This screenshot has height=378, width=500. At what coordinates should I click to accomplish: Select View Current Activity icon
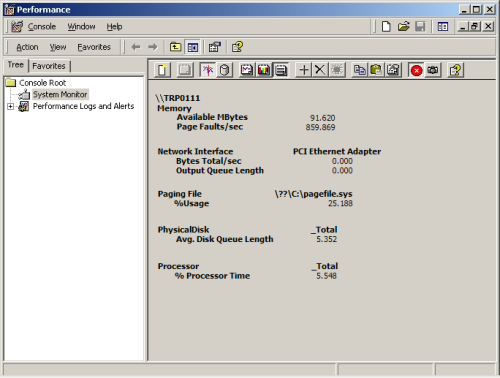click(208, 70)
